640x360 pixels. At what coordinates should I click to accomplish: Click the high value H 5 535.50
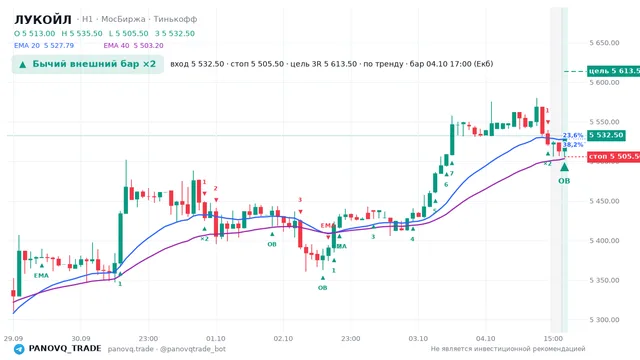pyautogui.click(x=82, y=33)
